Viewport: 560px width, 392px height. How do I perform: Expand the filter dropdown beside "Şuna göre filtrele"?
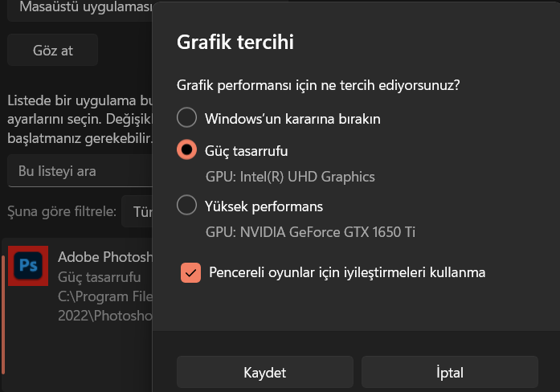pyautogui.click(x=138, y=212)
